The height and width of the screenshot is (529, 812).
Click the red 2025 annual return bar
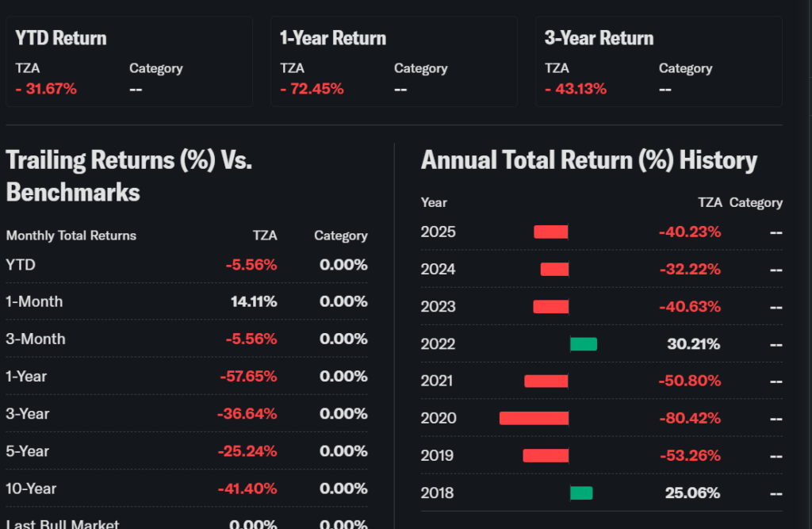click(551, 232)
